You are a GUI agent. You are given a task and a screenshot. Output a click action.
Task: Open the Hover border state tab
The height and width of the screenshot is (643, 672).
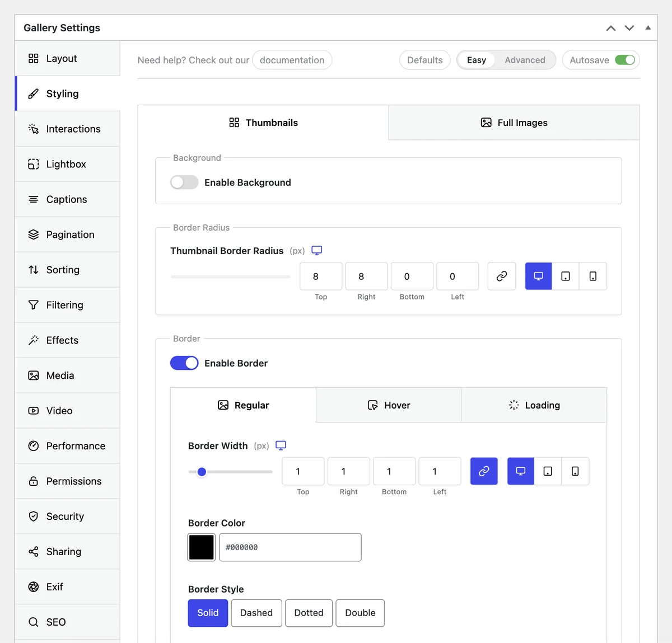coord(389,405)
